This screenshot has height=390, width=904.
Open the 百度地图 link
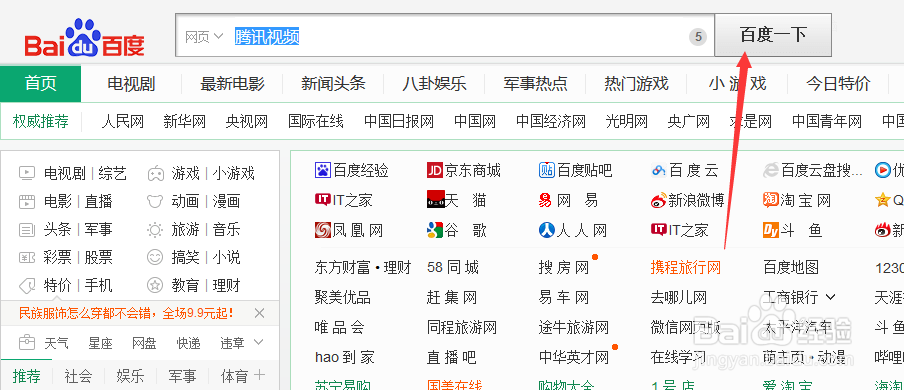(791, 268)
